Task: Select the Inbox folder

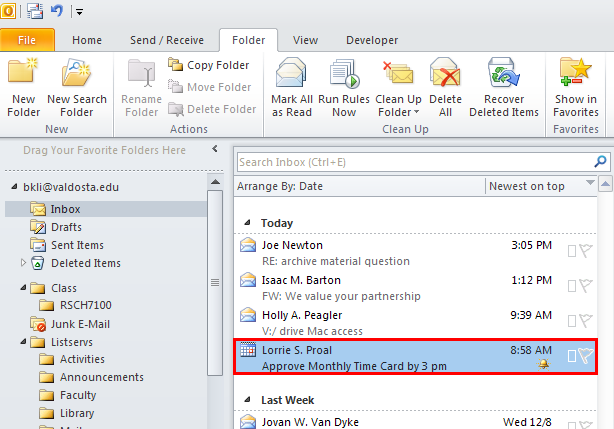Action: click(106, 209)
